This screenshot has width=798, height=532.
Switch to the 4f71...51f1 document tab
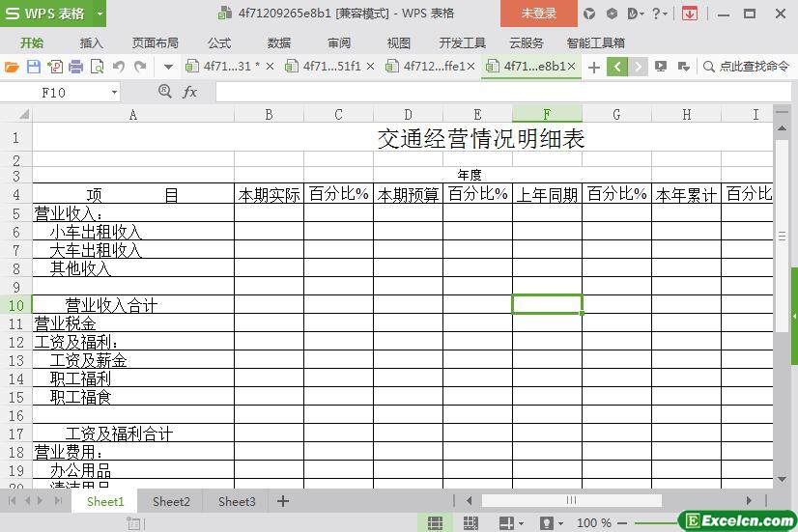tap(327, 66)
